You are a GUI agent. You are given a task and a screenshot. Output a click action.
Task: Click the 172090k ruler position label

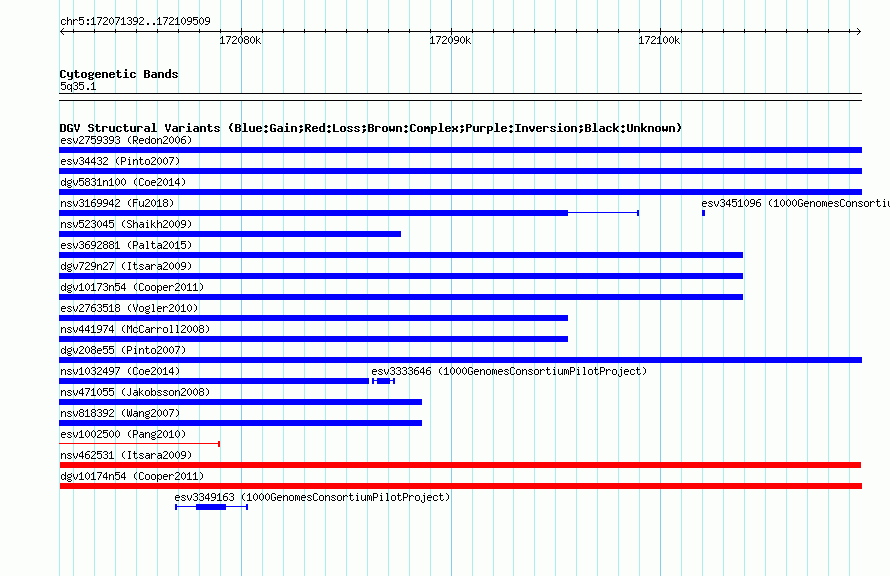coord(450,40)
